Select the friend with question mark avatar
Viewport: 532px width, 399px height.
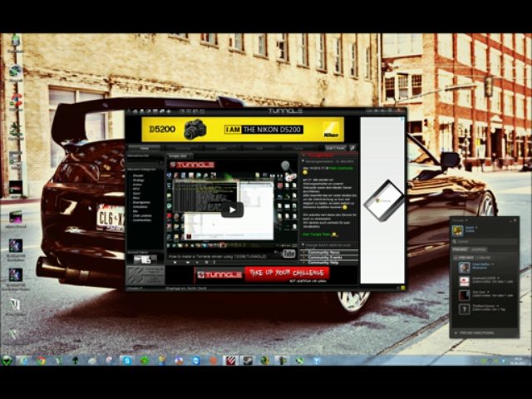pyautogui.click(x=464, y=308)
